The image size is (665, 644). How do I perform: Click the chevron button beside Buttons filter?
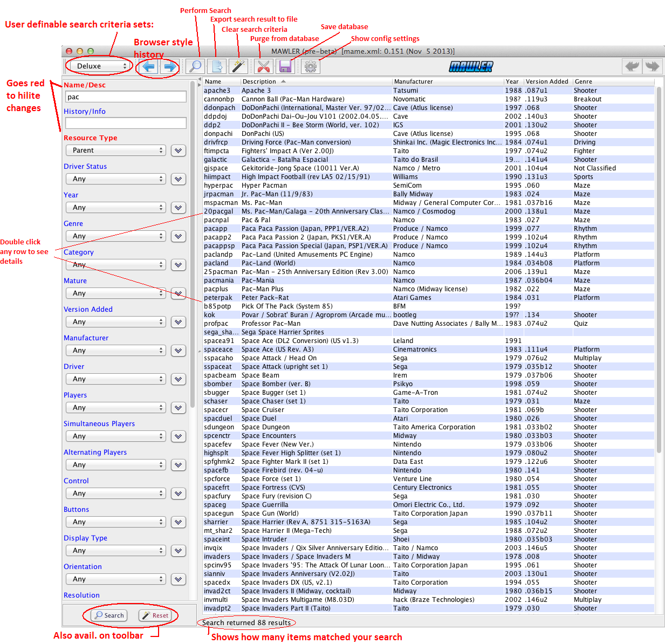pos(179,522)
